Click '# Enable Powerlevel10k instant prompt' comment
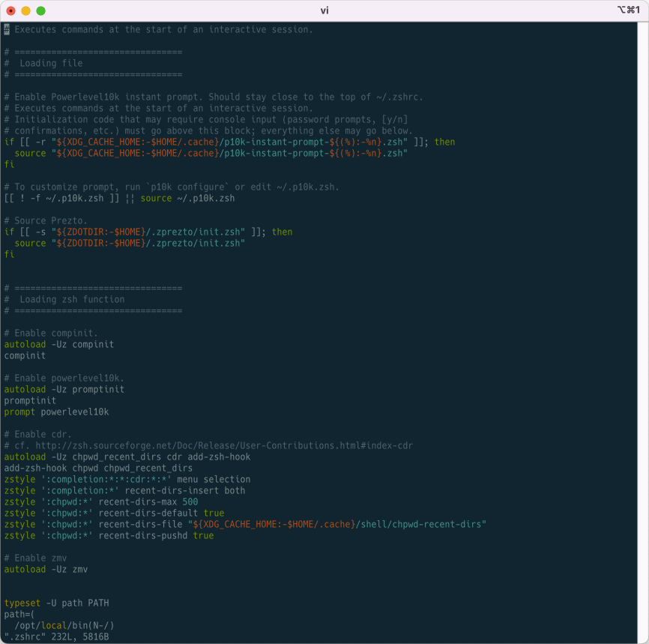This screenshot has width=649, height=644. coord(214,97)
